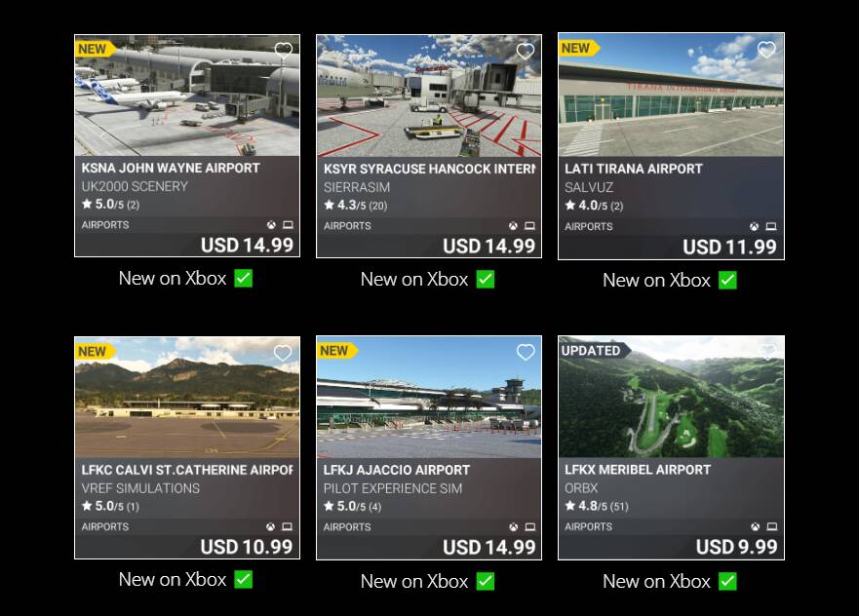The image size is (859, 616).
Task: Click Xbox icon on KSNA John Wayne card
Action: coord(271,225)
